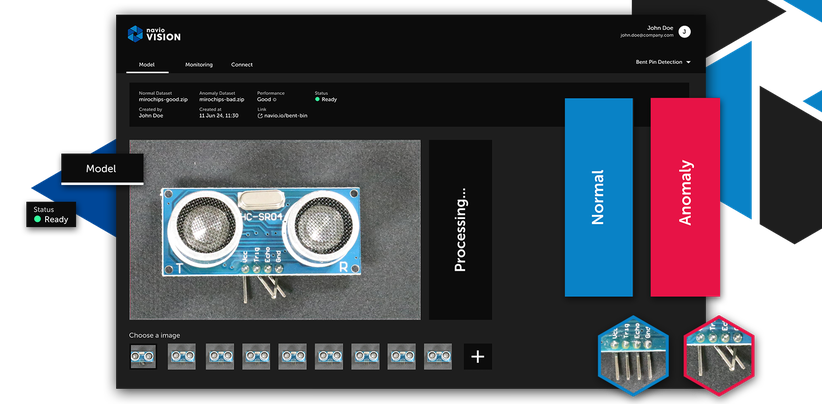Click the add image plus button
Image resolution: width=822 pixels, height=404 pixels.
(x=477, y=356)
